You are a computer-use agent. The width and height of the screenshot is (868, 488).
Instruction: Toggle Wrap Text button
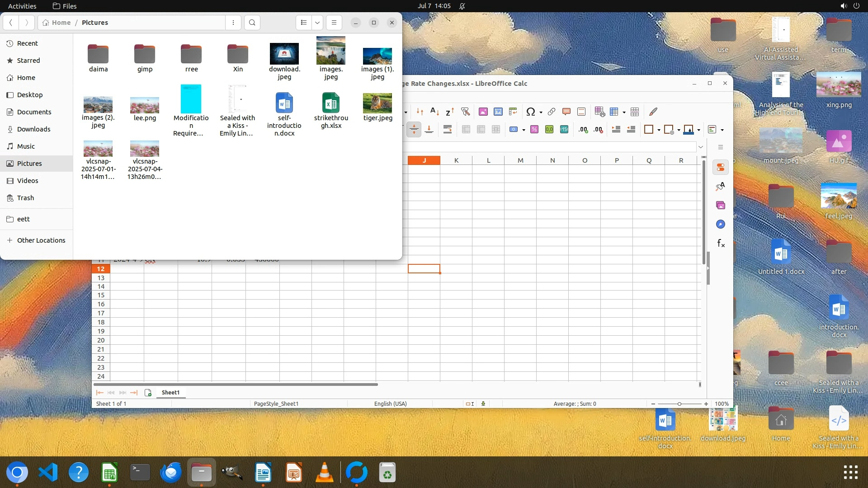point(448,130)
